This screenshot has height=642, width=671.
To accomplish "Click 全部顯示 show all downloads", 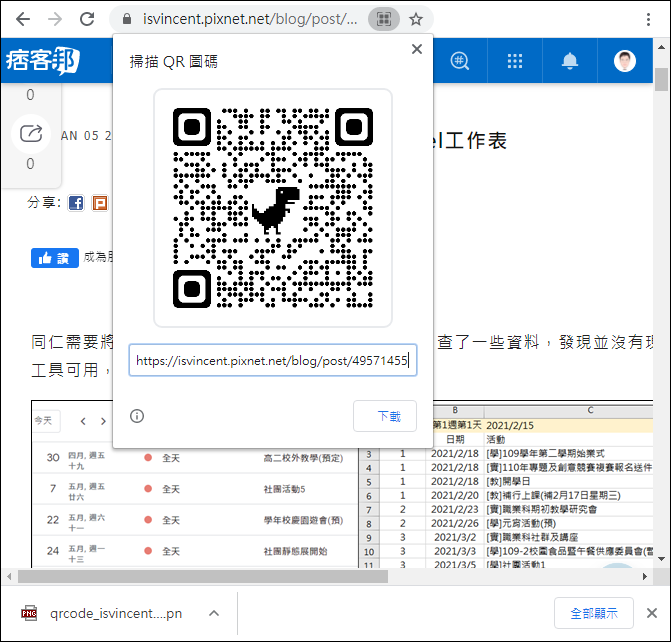I will [594, 613].
